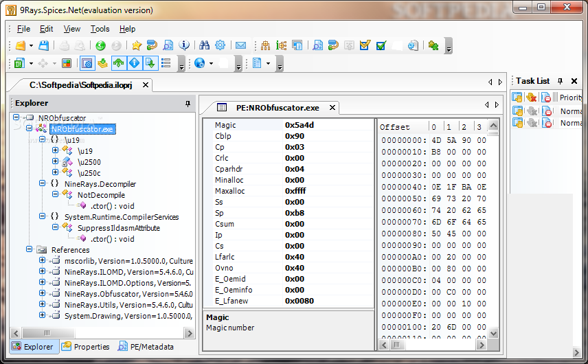Click the main toolbar overflow options button
This screenshot has width=588, height=364.
coord(449,46)
